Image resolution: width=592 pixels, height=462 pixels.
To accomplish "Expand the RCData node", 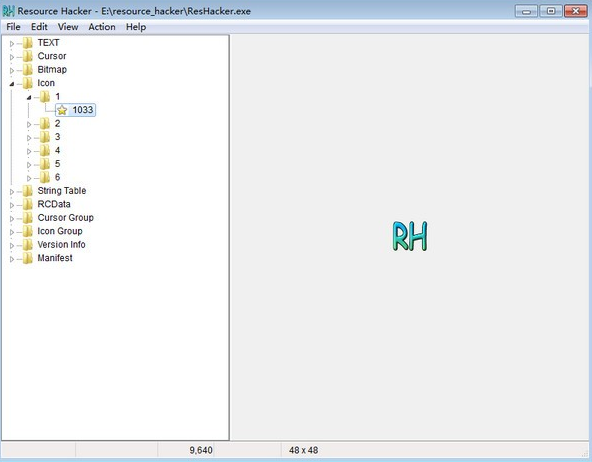I will point(12,205).
